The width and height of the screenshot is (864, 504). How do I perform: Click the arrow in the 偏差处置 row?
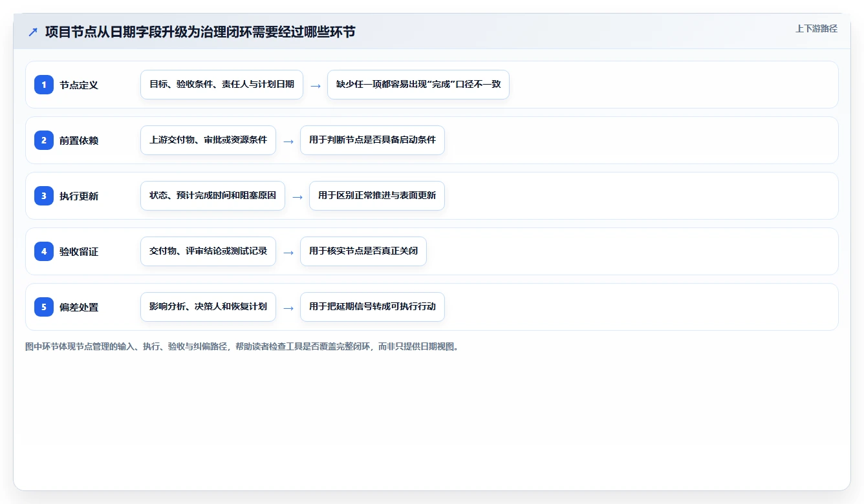[288, 308]
